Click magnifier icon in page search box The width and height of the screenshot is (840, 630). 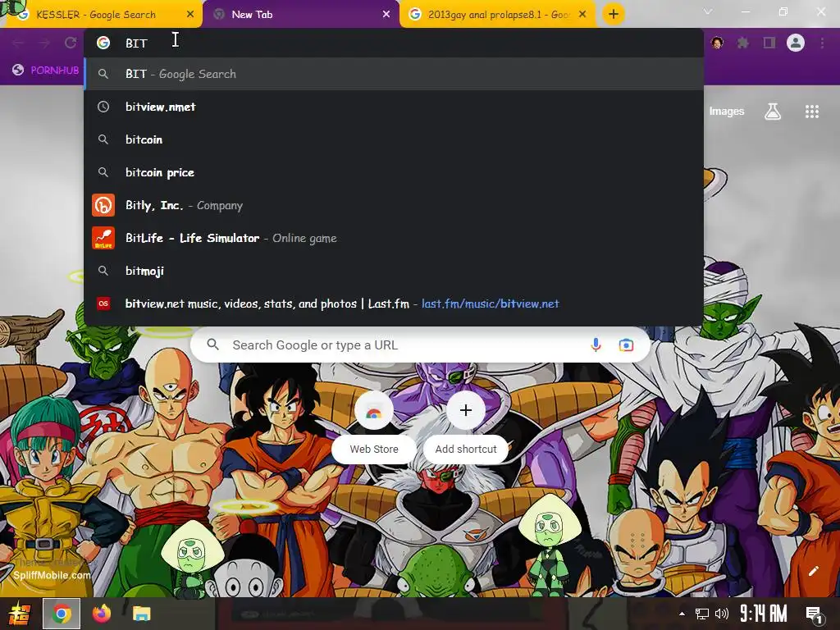(213, 345)
